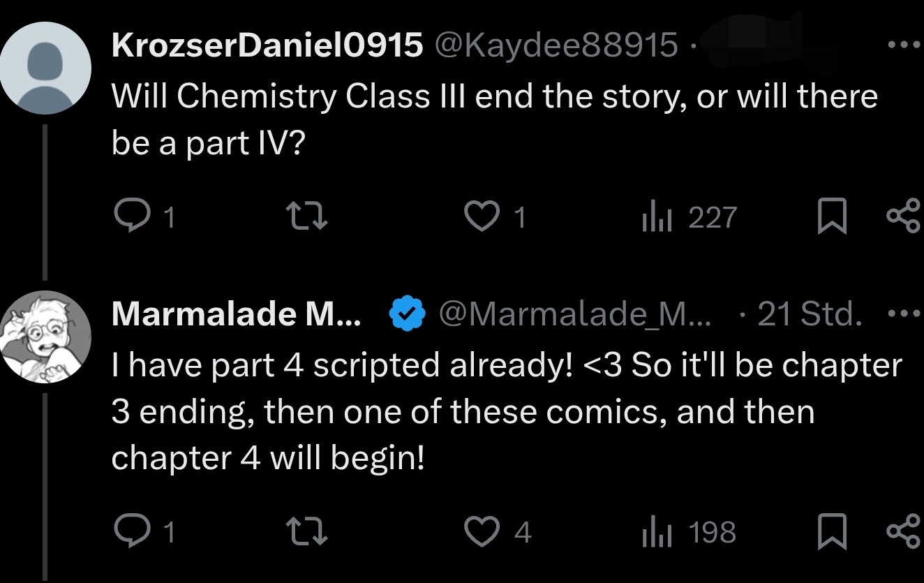Screen dimensions: 924x583
Task: Open KrozserDaniel0915's default profile avatar
Action: 46,68
